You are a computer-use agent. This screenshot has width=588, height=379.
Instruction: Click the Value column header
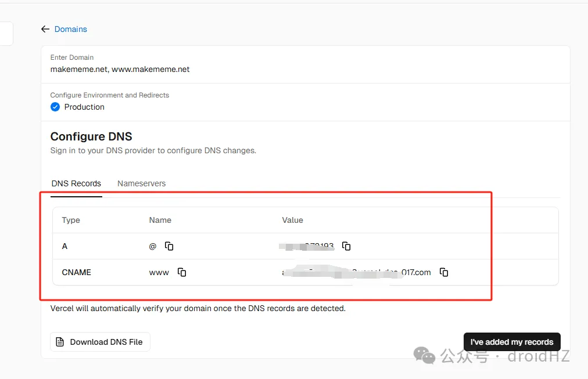point(292,220)
